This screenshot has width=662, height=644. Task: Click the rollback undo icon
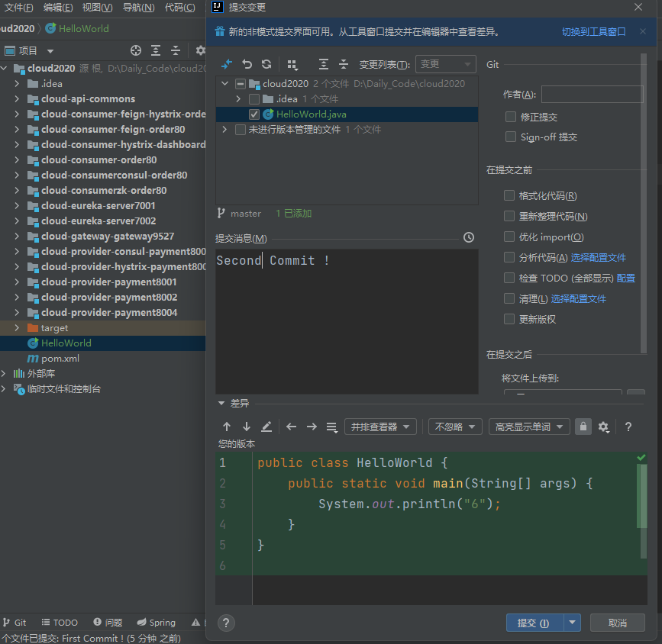[247, 64]
